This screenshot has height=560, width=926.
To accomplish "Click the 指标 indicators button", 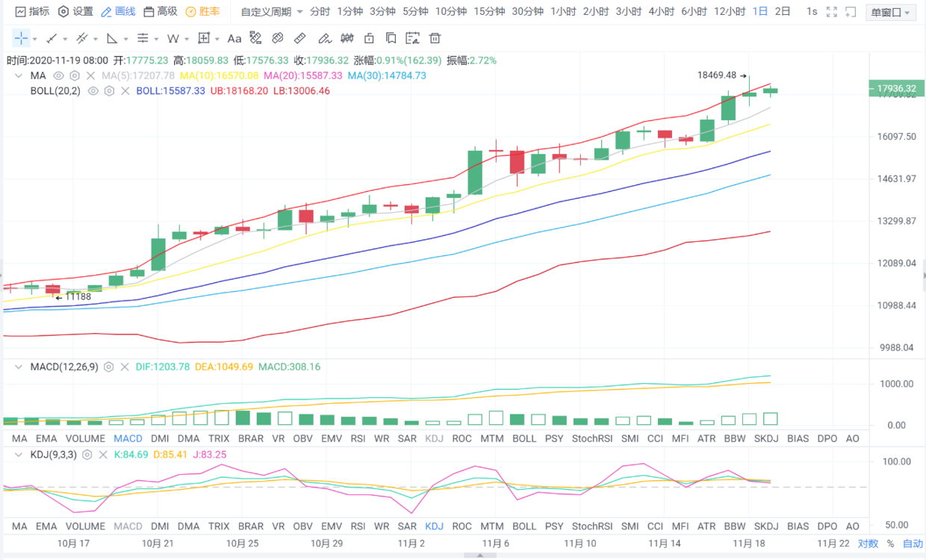I will tap(32, 12).
